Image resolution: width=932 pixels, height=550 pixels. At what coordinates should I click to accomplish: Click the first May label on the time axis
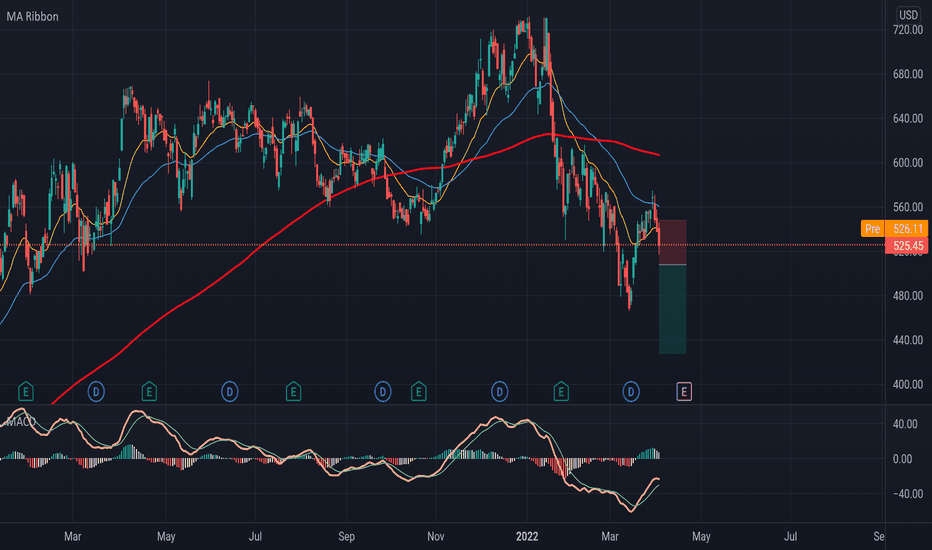coord(166,536)
